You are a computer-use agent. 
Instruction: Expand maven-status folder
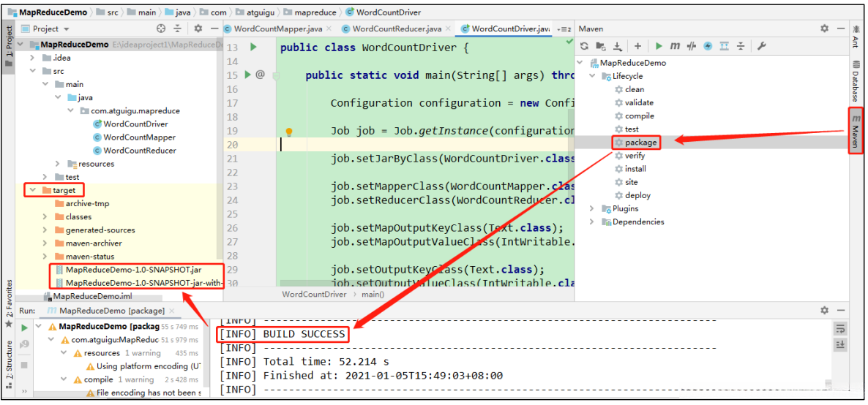(x=45, y=256)
